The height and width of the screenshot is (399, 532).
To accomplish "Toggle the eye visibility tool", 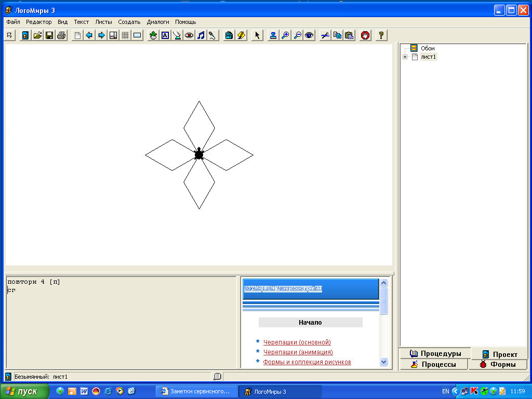I will [309, 35].
